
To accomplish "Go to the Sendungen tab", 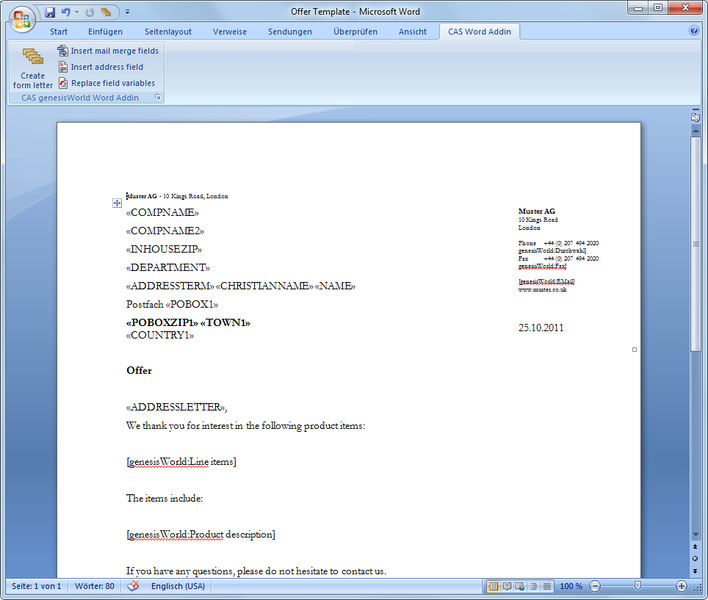I will (290, 32).
